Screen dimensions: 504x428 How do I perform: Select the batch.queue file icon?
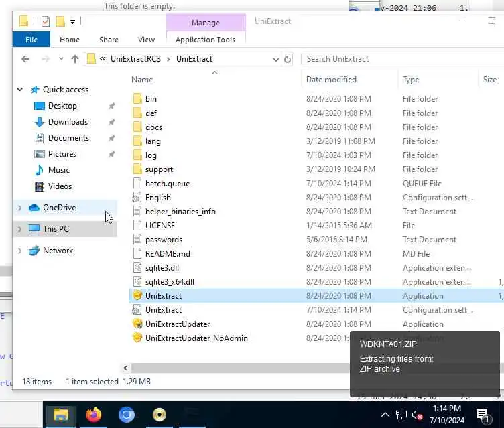click(137, 183)
